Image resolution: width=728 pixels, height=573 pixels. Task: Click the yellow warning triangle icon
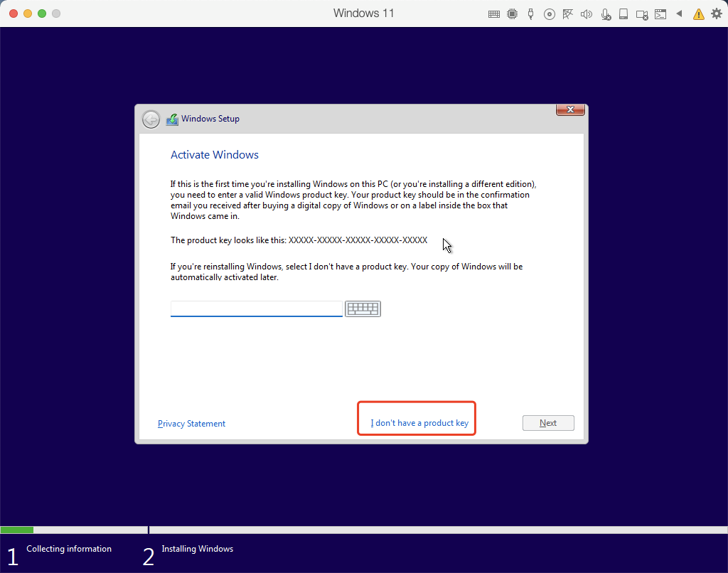coord(698,14)
